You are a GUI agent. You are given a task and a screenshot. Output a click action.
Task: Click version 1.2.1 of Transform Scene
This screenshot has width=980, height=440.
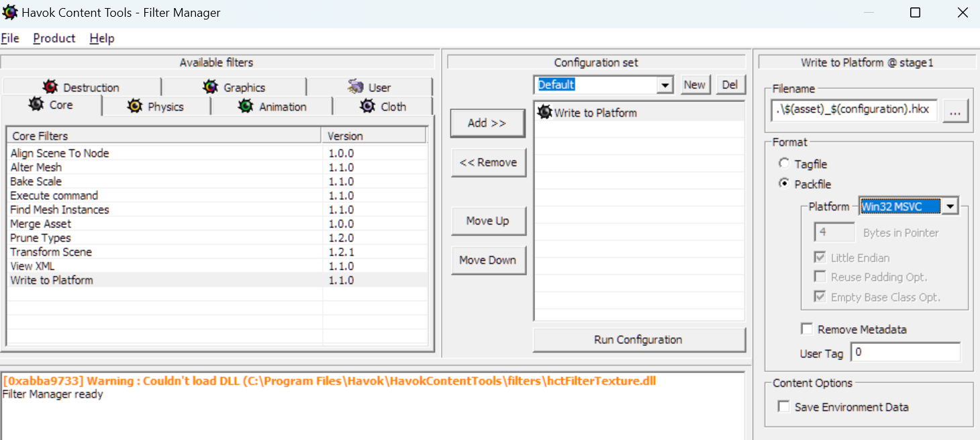[341, 252]
